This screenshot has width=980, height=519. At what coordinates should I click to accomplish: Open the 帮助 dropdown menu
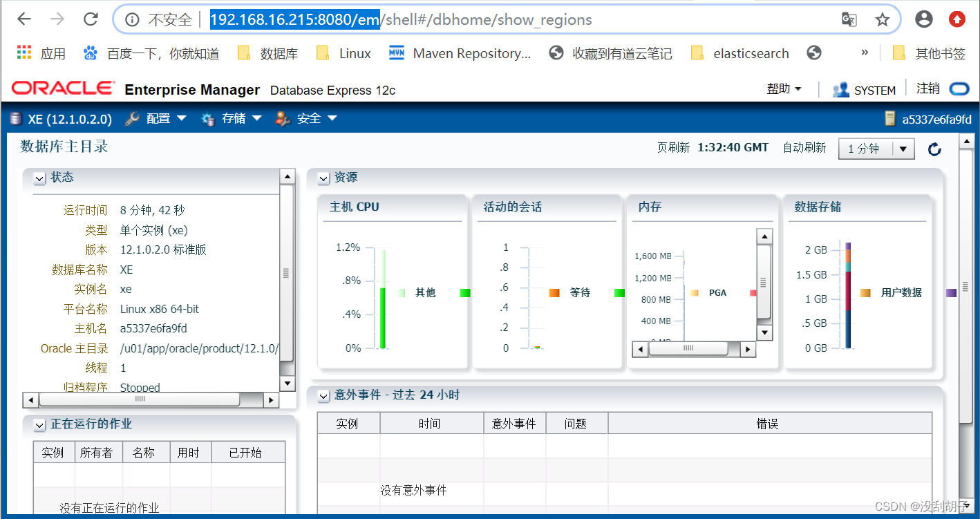784,88
